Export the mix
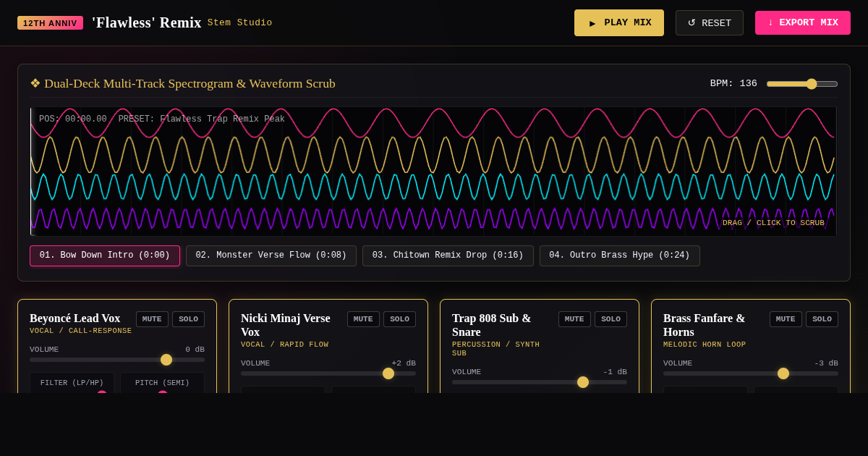The width and height of the screenshot is (868, 456). [803, 22]
